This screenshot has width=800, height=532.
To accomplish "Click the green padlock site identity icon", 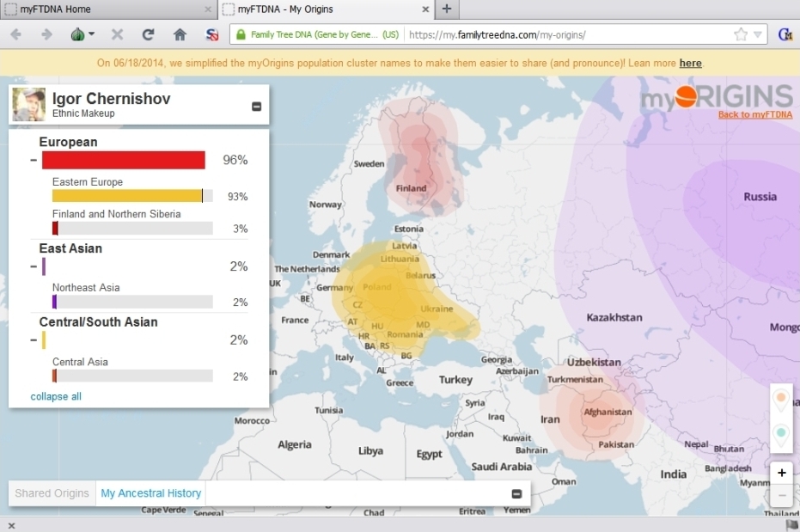I will pyautogui.click(x=241, y=34).
